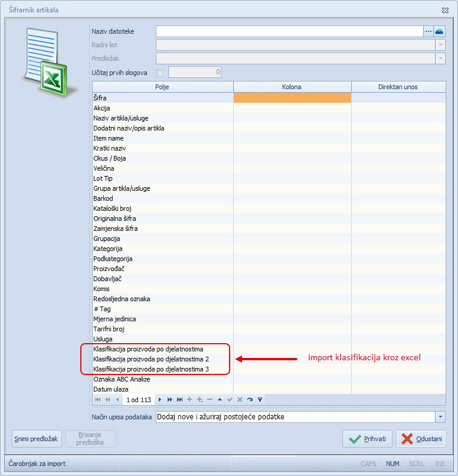
Task: Jump to last record in navigator
Action: pyautogui.click(x=179, y=399)
